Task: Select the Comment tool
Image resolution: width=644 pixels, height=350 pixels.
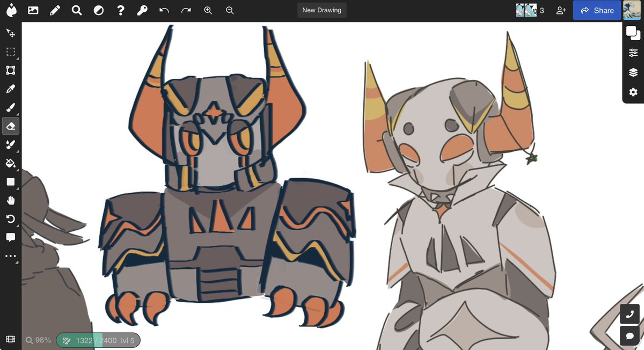Action: click(x=11, y=237)
